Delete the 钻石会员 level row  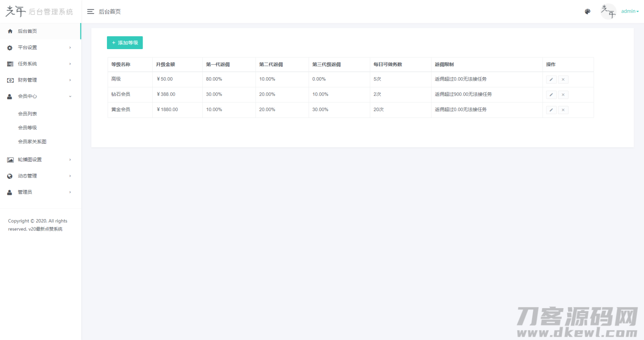point(563,95)
